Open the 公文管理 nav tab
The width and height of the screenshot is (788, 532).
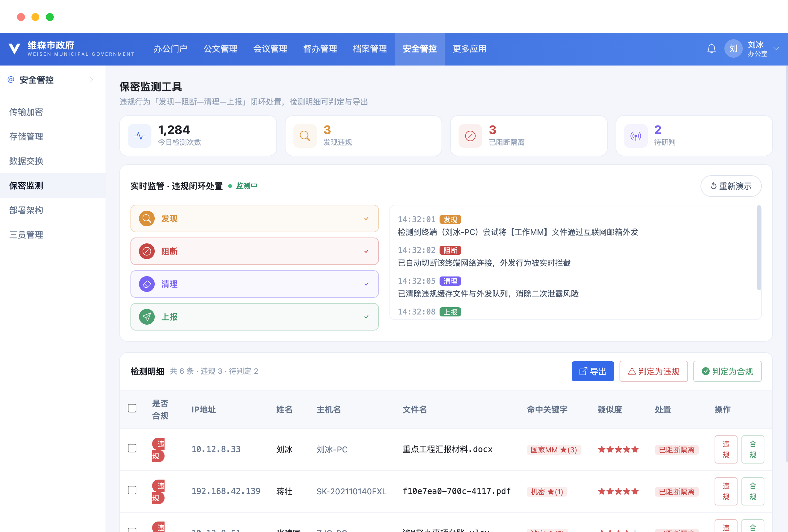[x=220, y=49]
